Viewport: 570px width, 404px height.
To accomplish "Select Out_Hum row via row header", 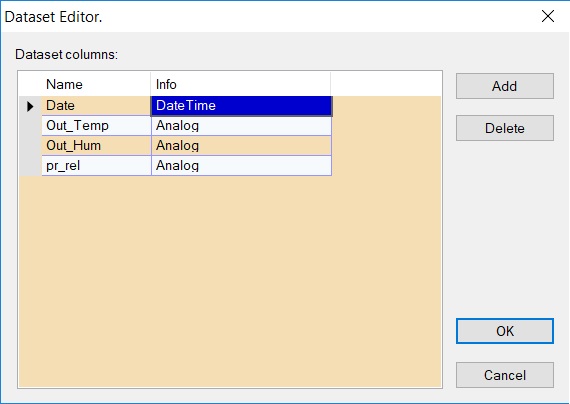I will click(31, 146).
